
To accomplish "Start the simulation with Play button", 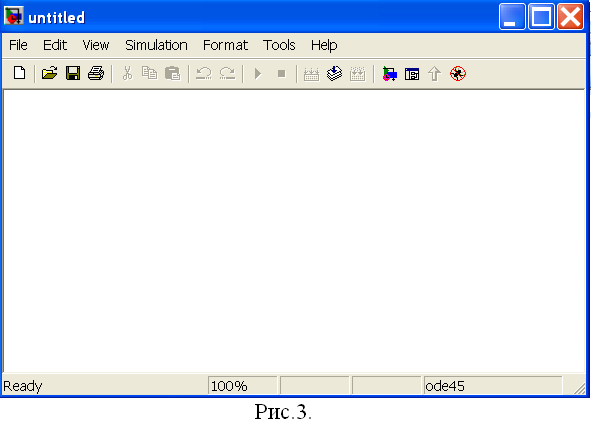I will tap(258, 74).
